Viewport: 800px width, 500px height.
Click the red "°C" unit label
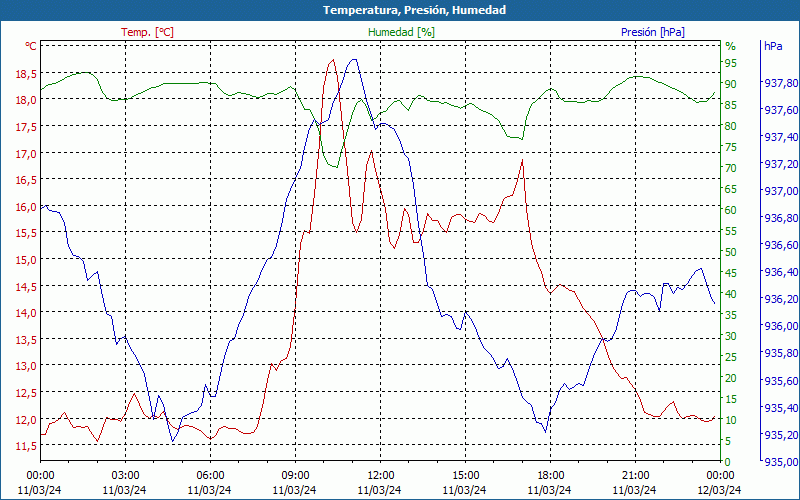pos(31,46)
